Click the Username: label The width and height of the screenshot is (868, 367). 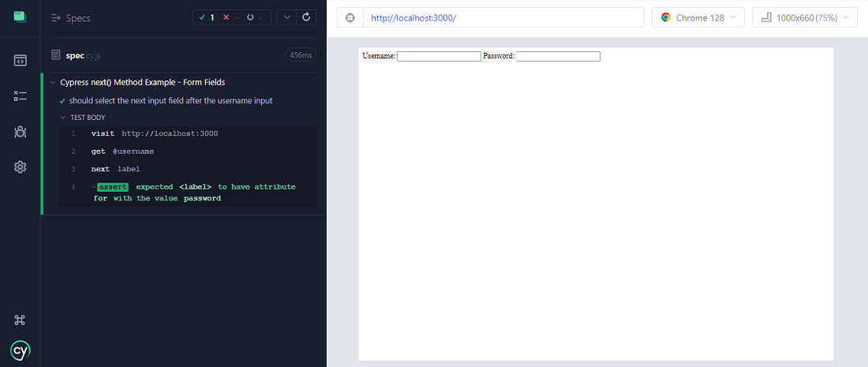click(x=379, y=56)
